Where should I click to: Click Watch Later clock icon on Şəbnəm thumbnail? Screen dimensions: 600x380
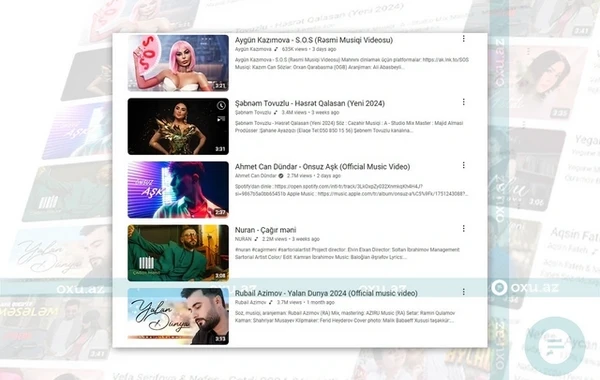(221, 106)
